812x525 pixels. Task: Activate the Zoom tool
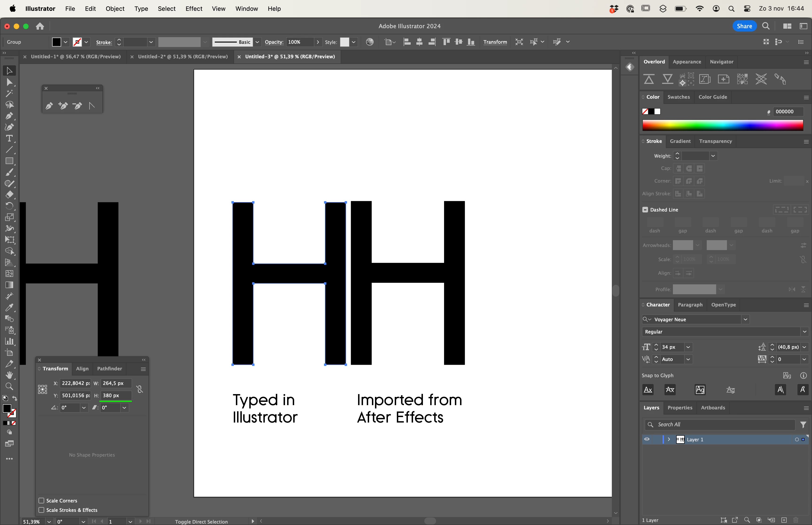pos(9,387)
